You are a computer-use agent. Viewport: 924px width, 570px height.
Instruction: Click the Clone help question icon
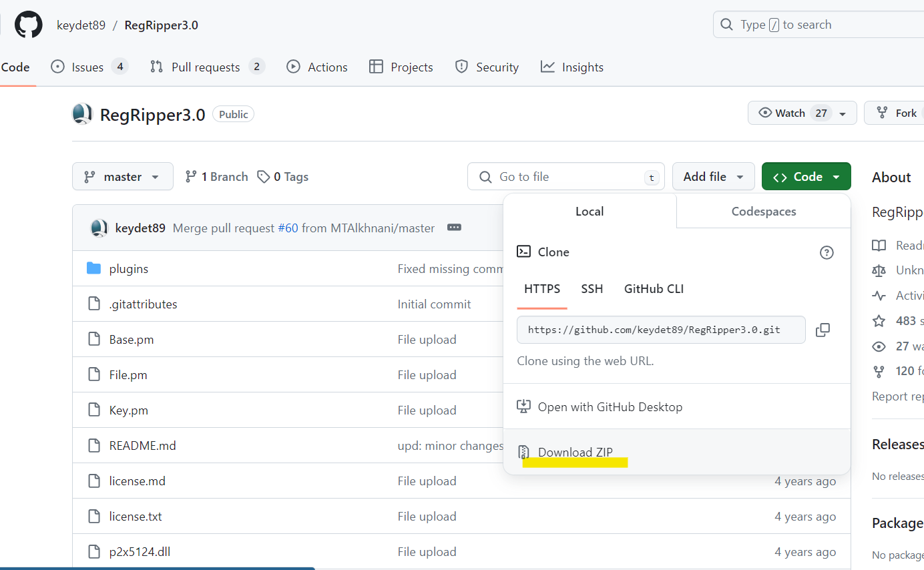tap(827, 252)
